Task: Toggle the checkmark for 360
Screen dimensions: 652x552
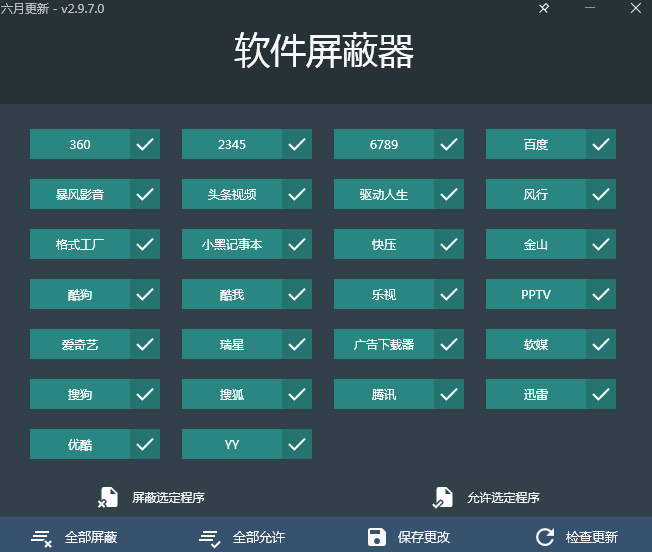Action: pyautogui.click(x=145, y=144)
